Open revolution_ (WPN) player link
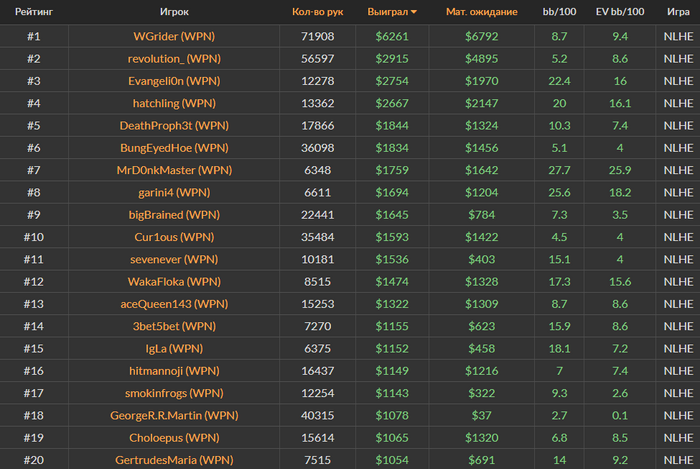The image size is (700, 469). point(174,58)
